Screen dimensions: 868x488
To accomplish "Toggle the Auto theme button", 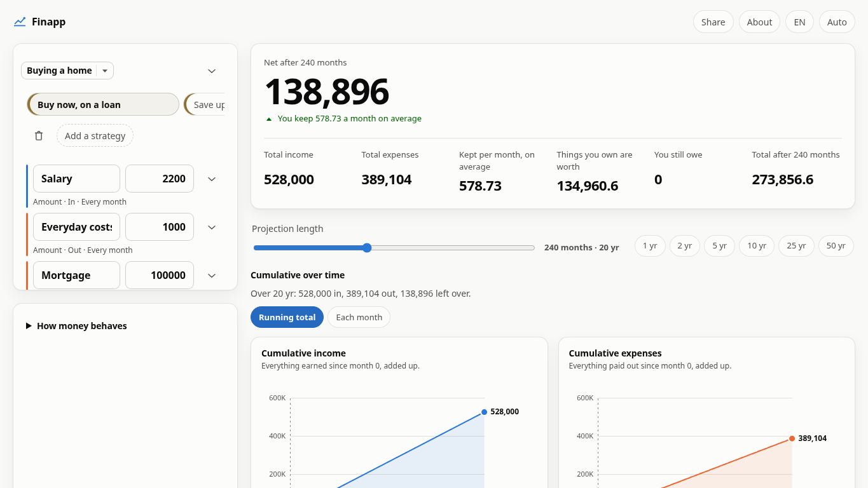I will tap(837, 22).
